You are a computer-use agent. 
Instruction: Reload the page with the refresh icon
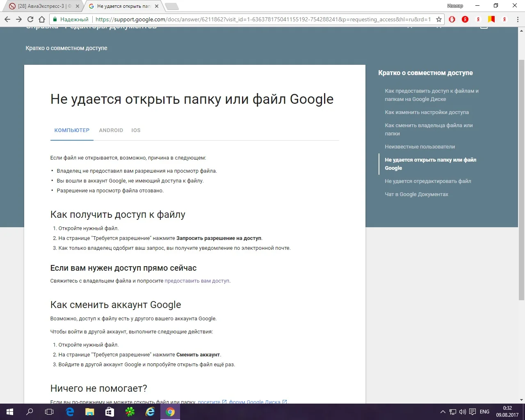pyautogui.click(x=30, y=19)
